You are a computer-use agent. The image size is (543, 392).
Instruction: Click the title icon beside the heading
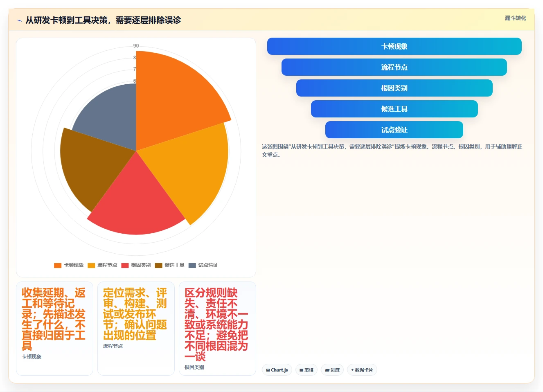tap(19, 20)
